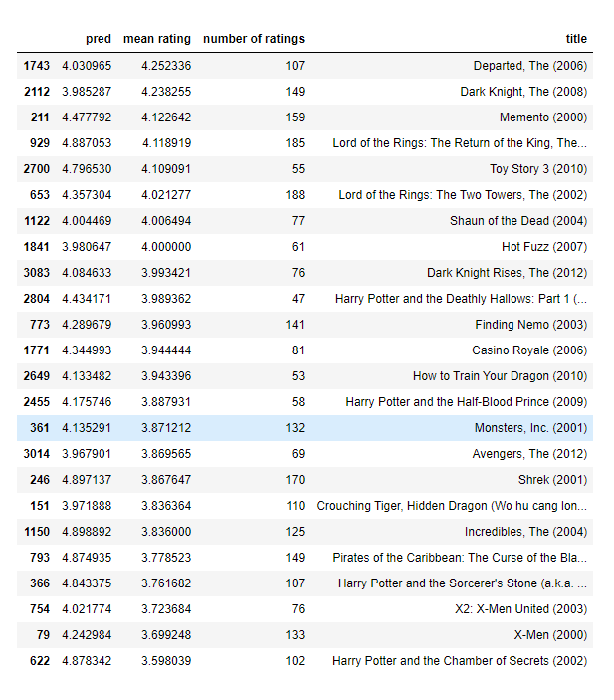Select row index 622
The image size is (614, 700).
pyautogui.click(x=40, y=661)
